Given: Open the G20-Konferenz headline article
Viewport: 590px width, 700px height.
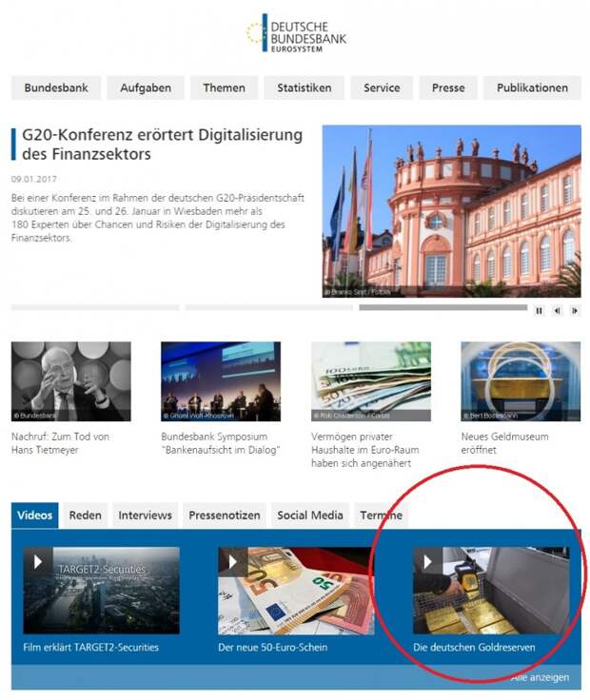Looking at the screenshot, I should tap(162, 145).
